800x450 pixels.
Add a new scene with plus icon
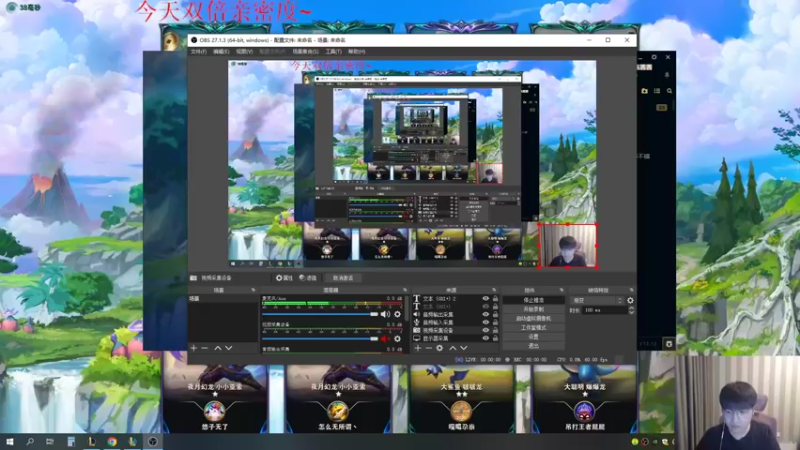click(193, 348)
